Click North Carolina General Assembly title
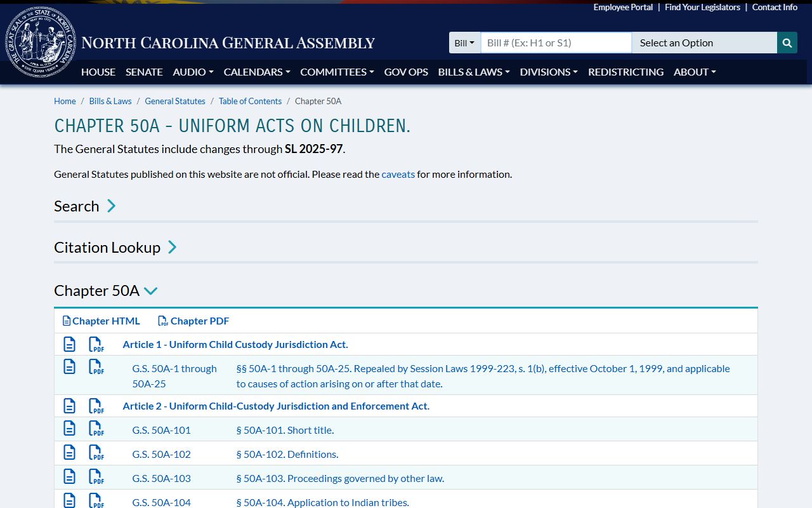Image resolution: width=812 pixels, height=508 pixels. tap(228, 43)
